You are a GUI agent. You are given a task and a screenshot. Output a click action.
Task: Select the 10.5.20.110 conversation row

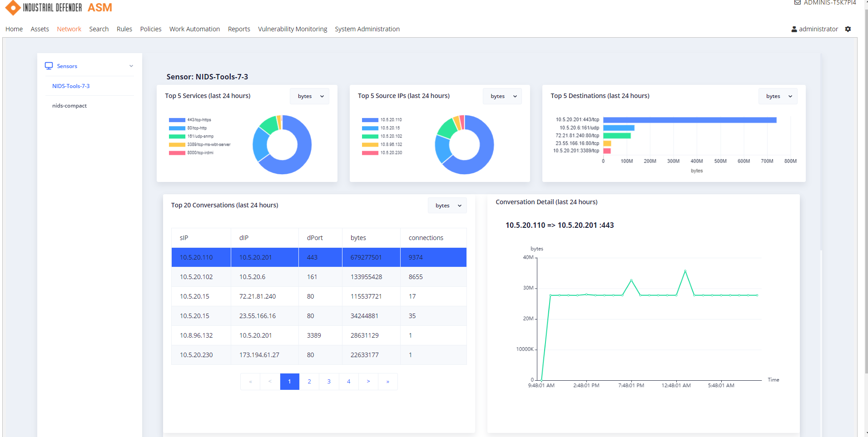(x=319, y=257)
